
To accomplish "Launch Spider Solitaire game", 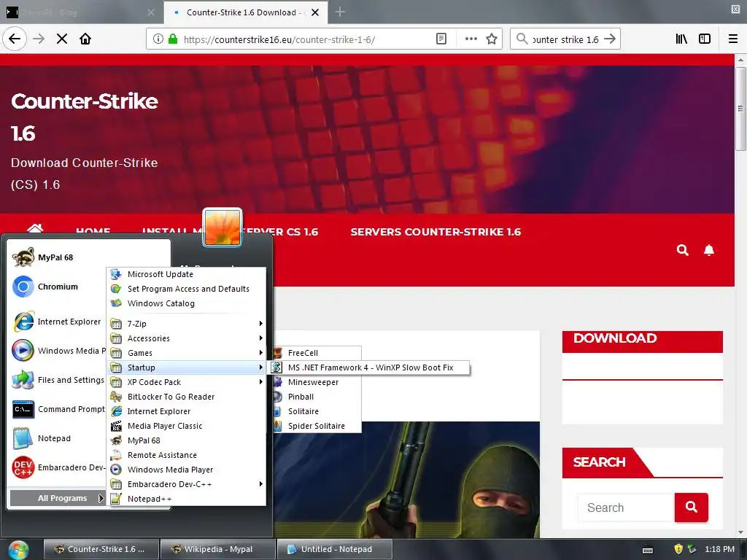I will (x=317, y=426).
